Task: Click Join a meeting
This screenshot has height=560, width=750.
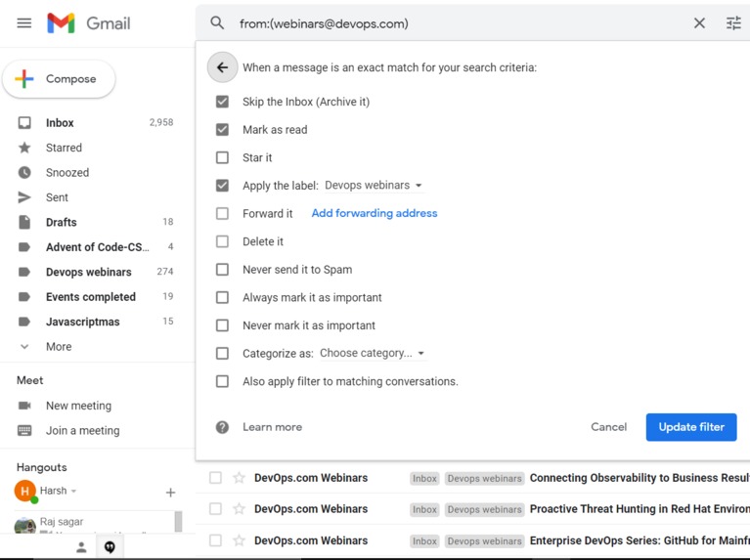Action: 83,430
